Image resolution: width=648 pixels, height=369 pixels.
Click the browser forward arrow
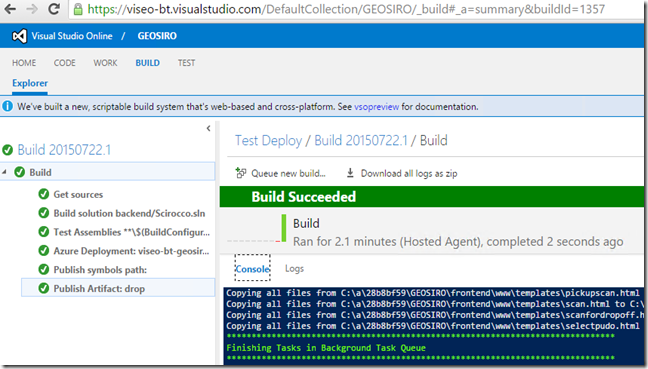pyautogui.click(x=32, y=9)
